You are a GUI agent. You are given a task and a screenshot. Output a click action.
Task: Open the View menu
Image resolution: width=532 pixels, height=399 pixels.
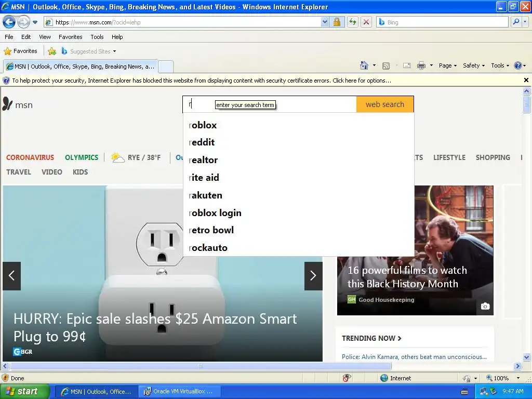[x=45, y=37]
